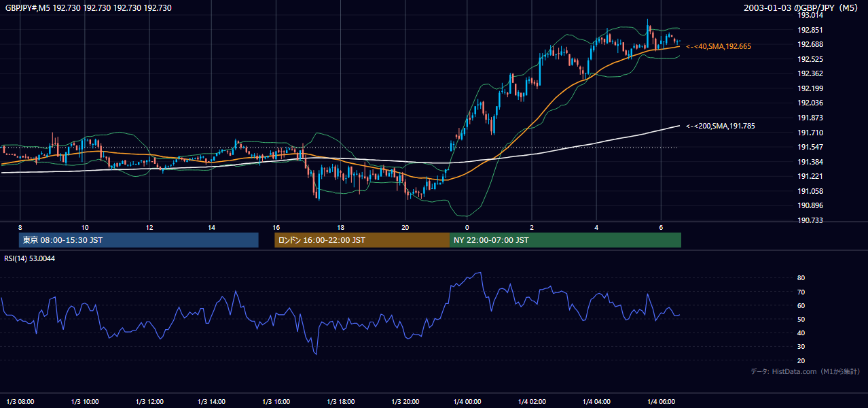Click the GBPJPY#,M5 symbol header text
Image resolution: width=868 pixels, height=408 pixels.
(x=88, y=8)
